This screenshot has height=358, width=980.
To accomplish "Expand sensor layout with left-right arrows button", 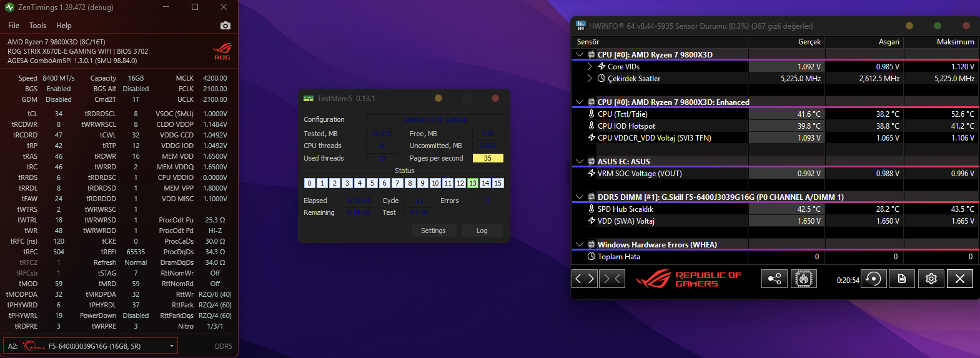I will 585,279.
